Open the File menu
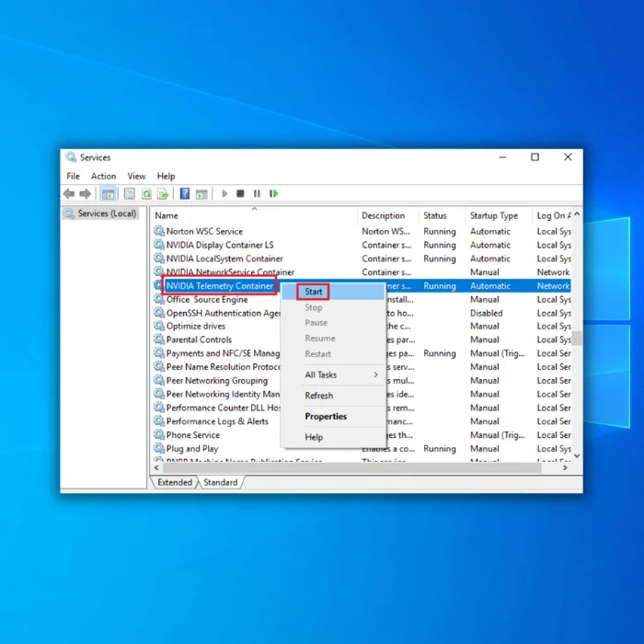 (73, 177)
